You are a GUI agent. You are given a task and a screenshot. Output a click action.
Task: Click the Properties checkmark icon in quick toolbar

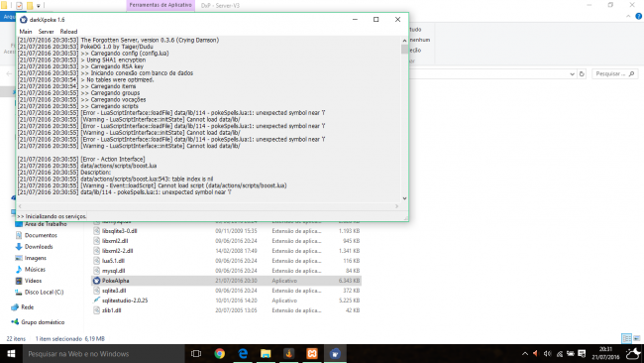[x=19, y=6]
